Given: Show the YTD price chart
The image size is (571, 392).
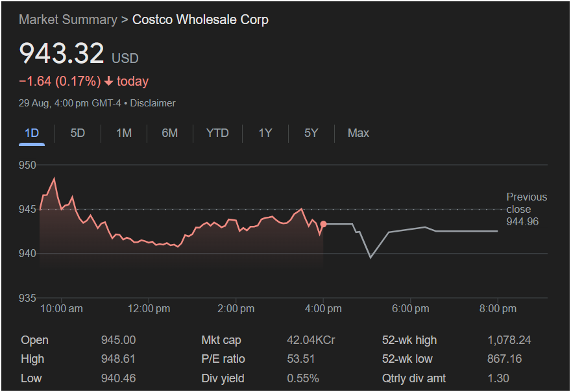Looking at the screenshot, I should (217, 133).
